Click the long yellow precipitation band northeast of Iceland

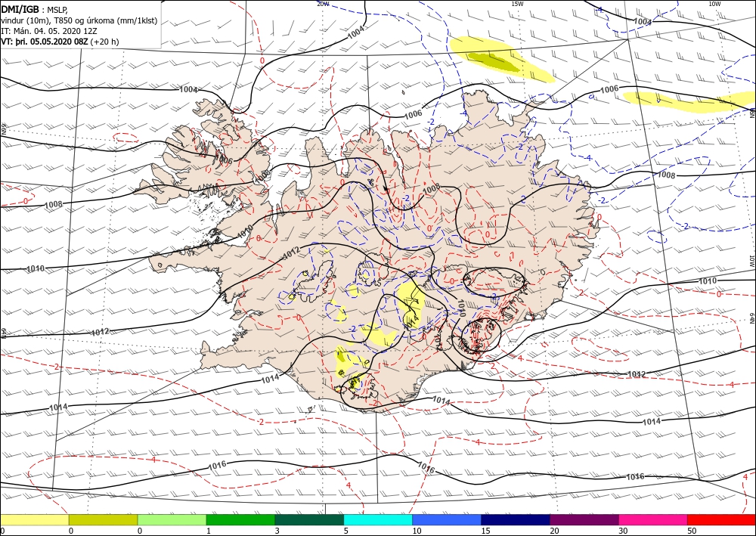[x=689, y=101]
